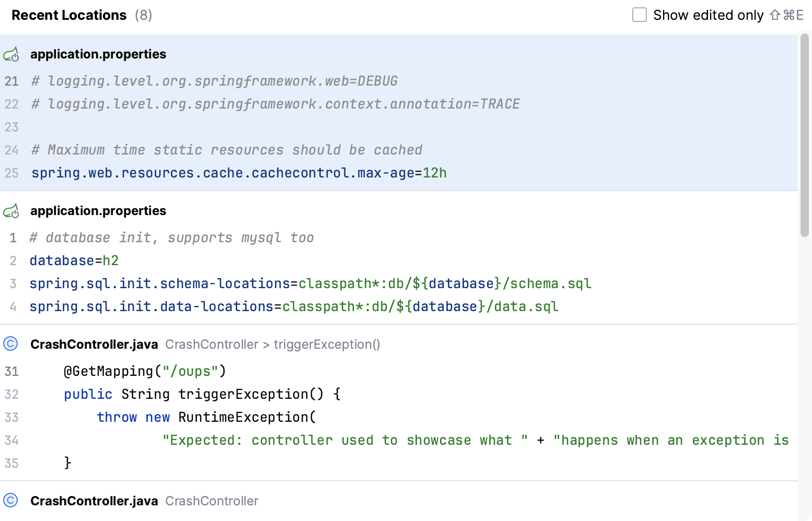This screenshot has width=812, height=521.
Task: Open application.properties entry titled above line 21
Action: click(x=98, y=54)
